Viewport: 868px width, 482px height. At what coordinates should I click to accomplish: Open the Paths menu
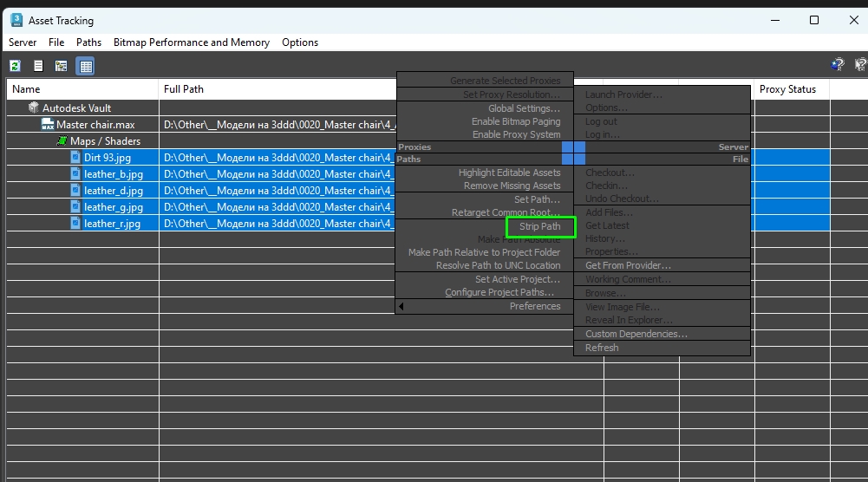pyautogui.click(x=88, y=42)
